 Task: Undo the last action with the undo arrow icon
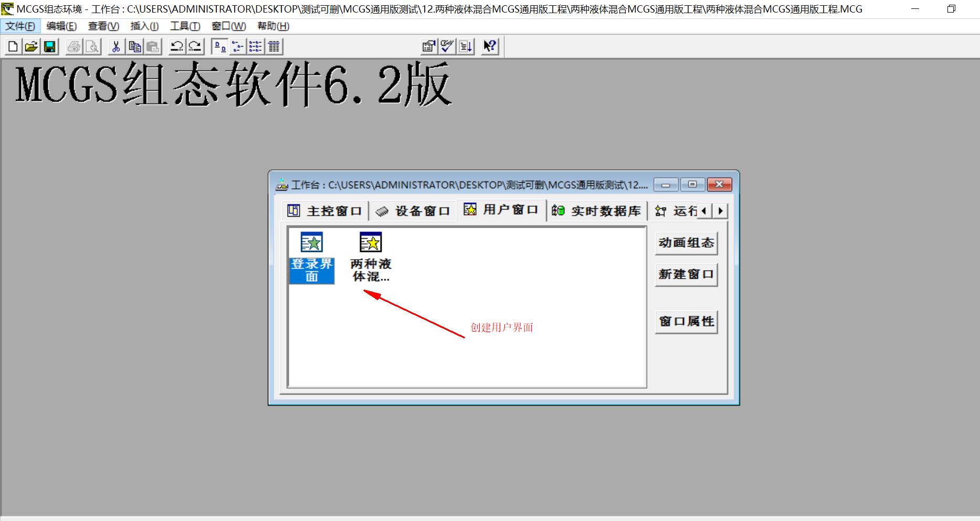tap(177, 46)
